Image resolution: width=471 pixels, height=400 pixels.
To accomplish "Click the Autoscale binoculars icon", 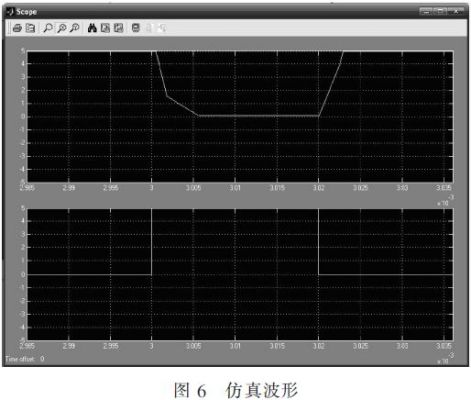I will tap(92, 28).
